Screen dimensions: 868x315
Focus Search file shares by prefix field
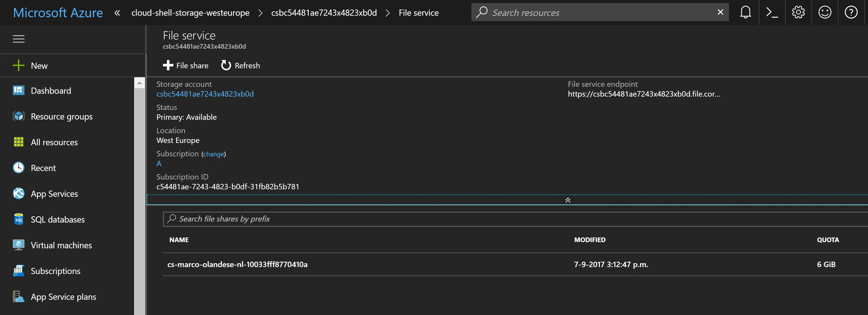pyautogui.click(x=516, y=219)
